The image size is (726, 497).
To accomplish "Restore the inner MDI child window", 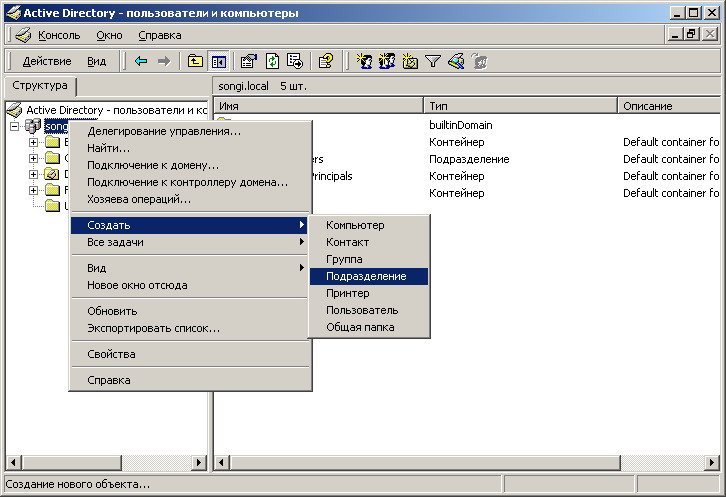I will pos(692,34).
